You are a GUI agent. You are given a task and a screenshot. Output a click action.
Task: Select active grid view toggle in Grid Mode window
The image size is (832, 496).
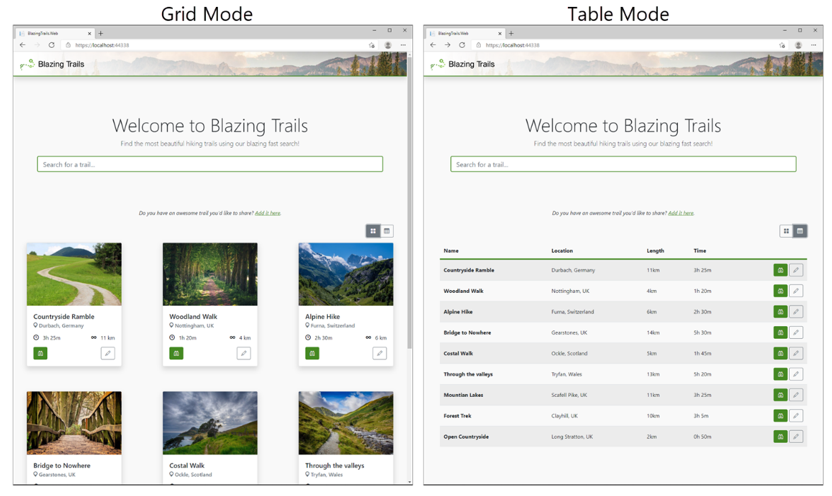373,231
